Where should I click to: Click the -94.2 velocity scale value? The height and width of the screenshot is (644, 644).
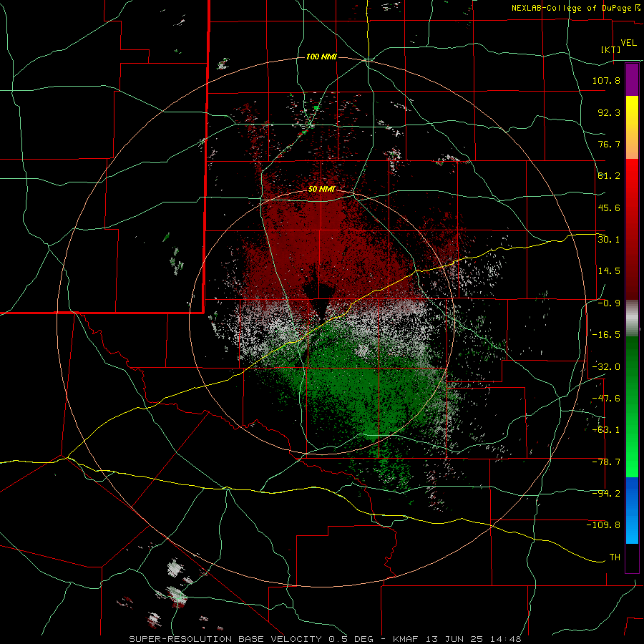click(x=606, y=494)
